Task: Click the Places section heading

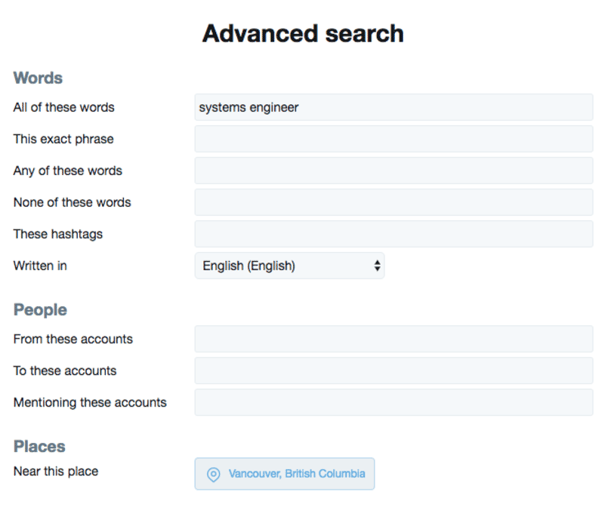Action: (x=40, y=447)
